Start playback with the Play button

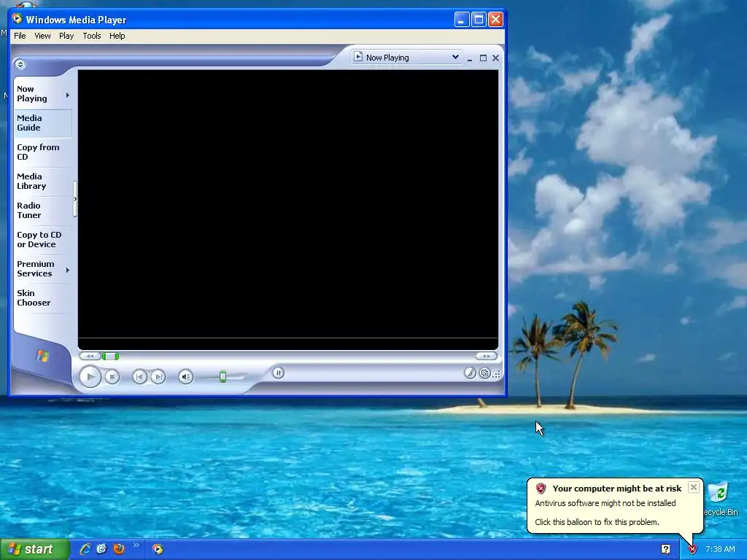(x=90, y=377)
